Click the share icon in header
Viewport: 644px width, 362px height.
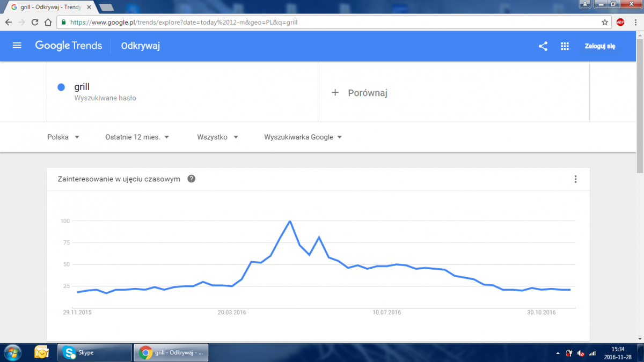coord(543,46)
